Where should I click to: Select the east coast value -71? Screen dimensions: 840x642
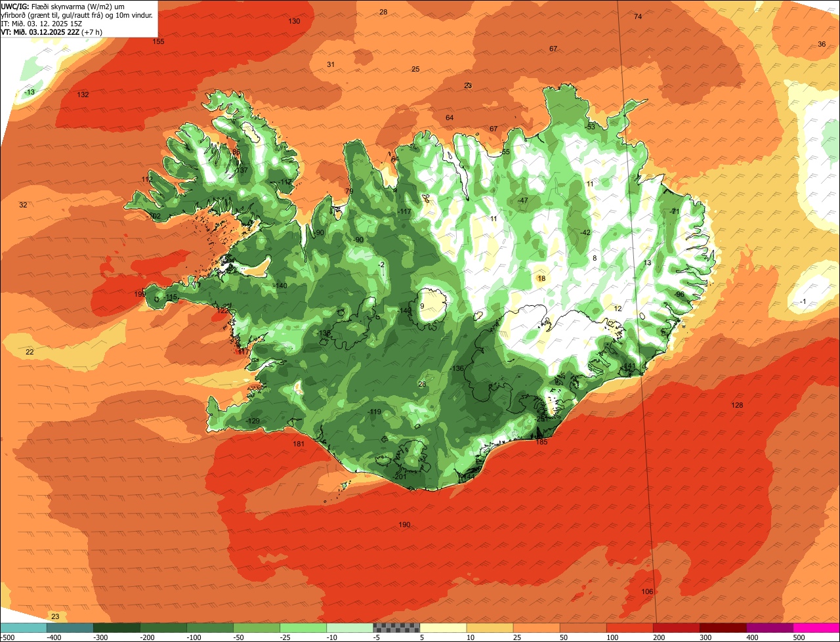click(674, 211)
